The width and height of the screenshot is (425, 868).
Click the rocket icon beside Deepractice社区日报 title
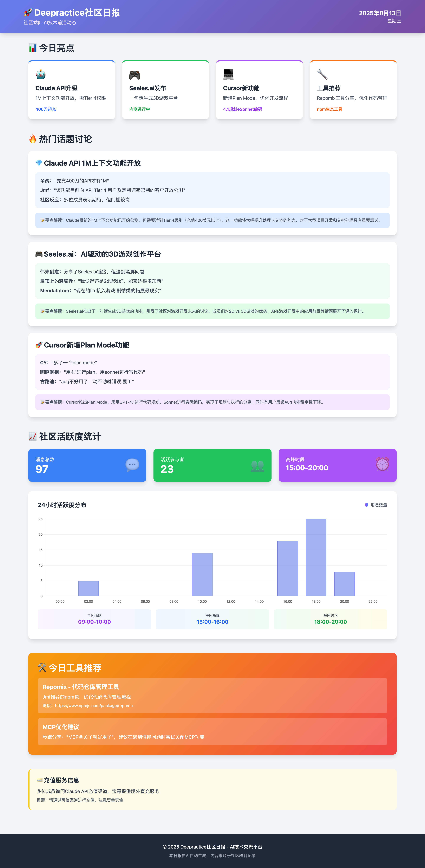[28, 13]
